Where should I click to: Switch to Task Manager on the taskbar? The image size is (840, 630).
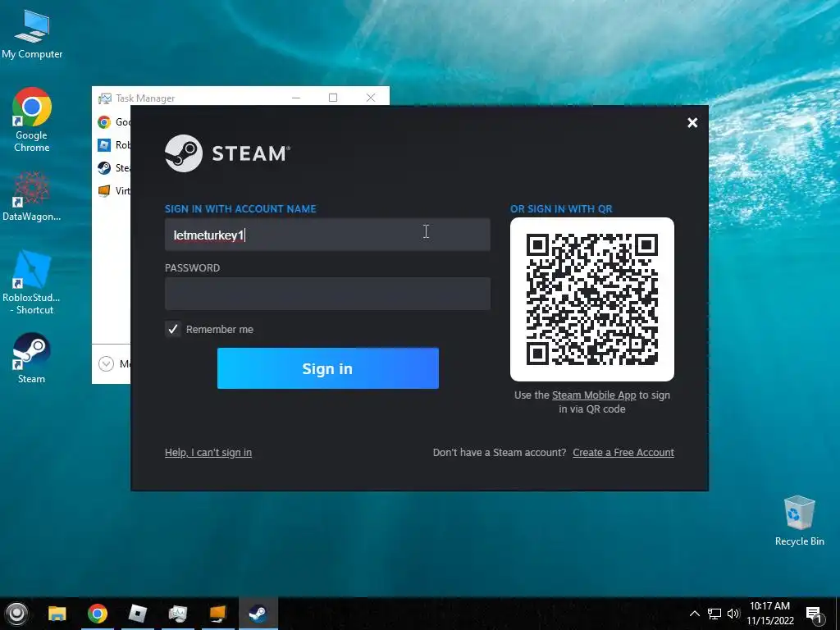178,614
